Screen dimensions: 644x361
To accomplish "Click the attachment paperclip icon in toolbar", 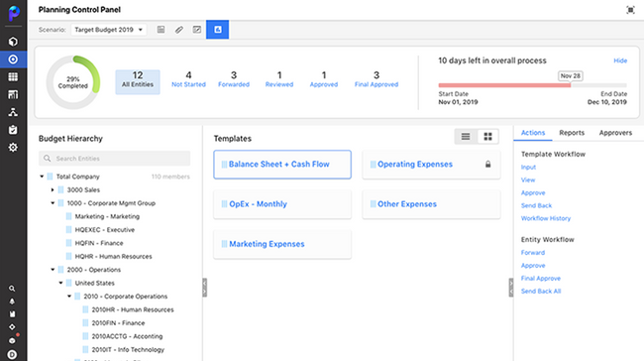I will click(179, 30).
